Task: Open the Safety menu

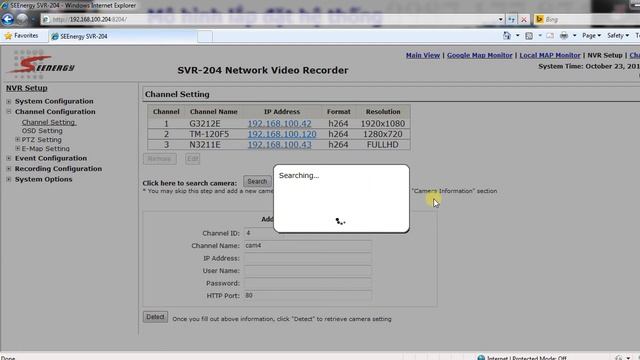Action: [618, 36]
